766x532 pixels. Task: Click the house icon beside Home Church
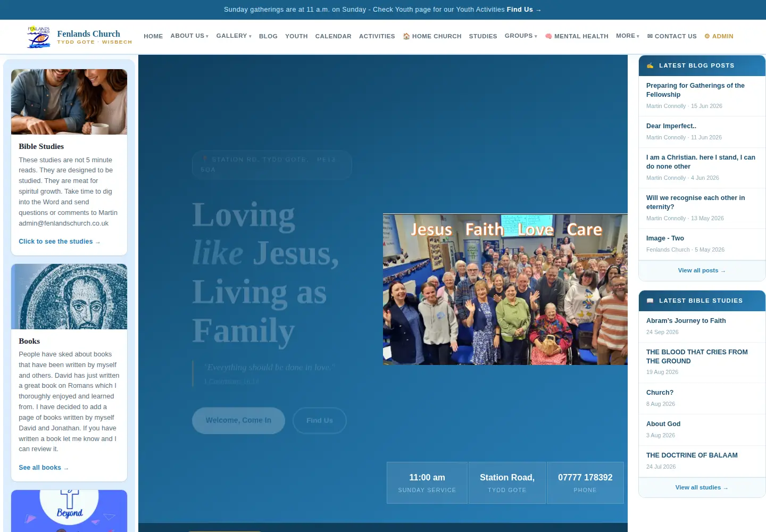click(x=406, y=36)
